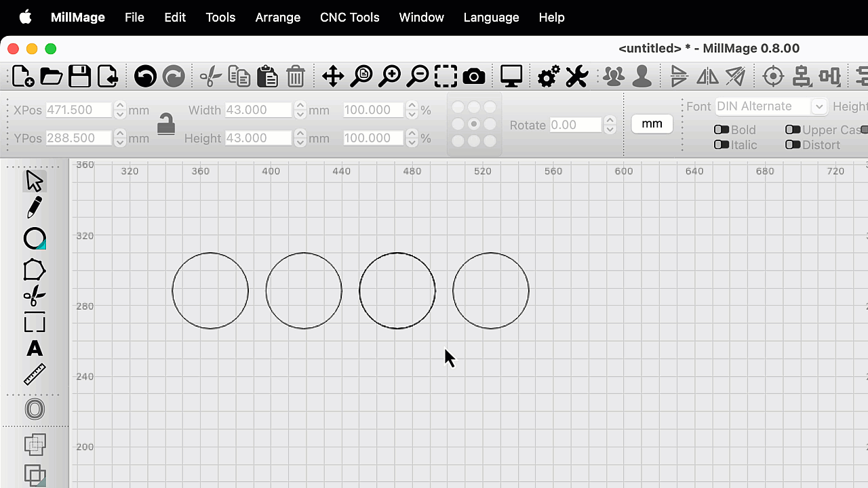Click the Zoom to Frame Selection icon
Screen dimensions: 868x488
click(446, 76)
